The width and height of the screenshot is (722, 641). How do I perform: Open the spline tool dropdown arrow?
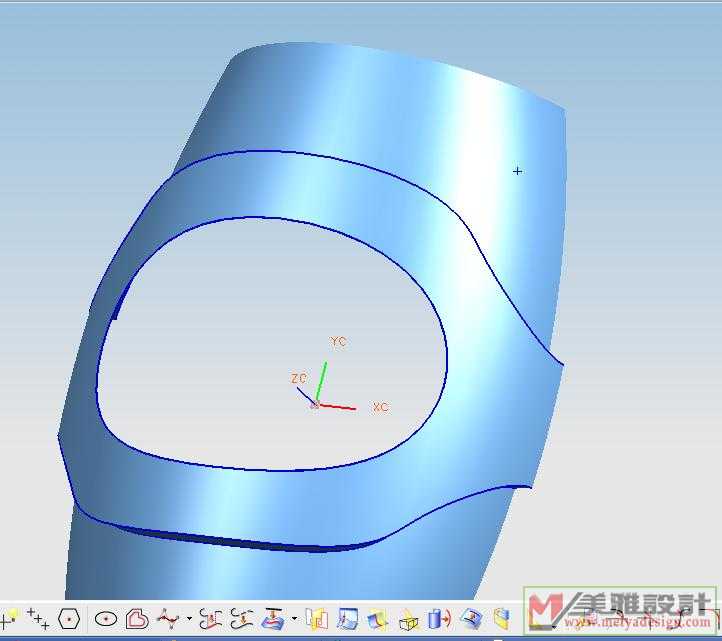click(189, 619)
